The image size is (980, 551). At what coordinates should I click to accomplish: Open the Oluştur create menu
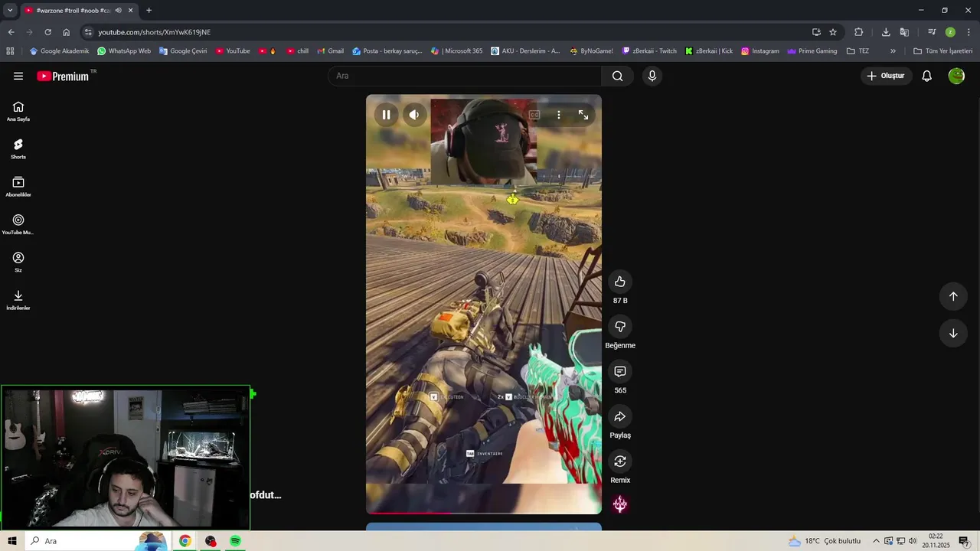pyautogui.click(x=886, y=76)
